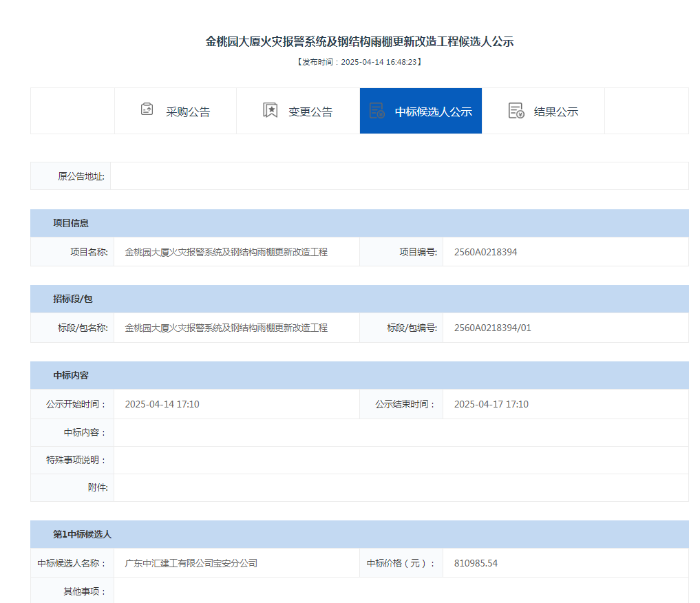Click the 变更公告 bookmark star icon
The height and width of the screenshot is (603, 700).
[x=270, y=110]
